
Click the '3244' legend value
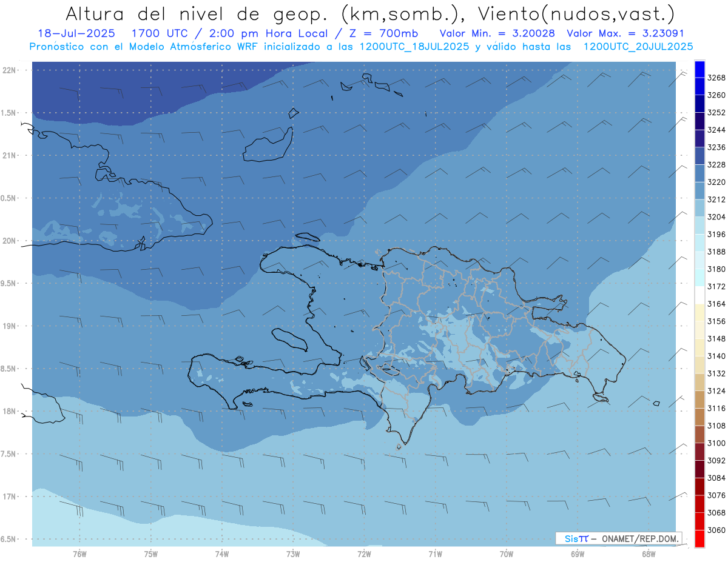(x=716, y=130)
